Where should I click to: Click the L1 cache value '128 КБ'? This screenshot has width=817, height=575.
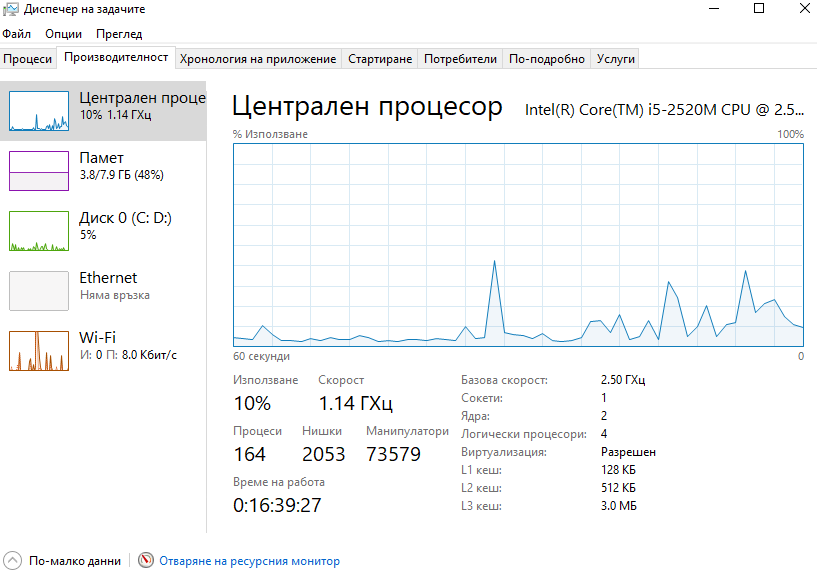(x=618, y=470)
